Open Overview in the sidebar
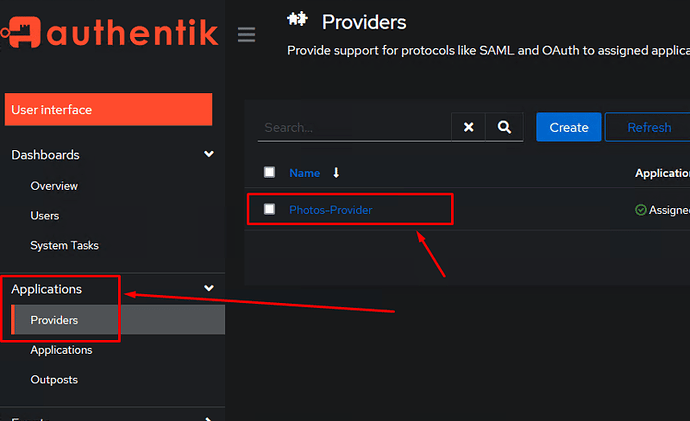690x421 pixels. click(x=54, y=186)
